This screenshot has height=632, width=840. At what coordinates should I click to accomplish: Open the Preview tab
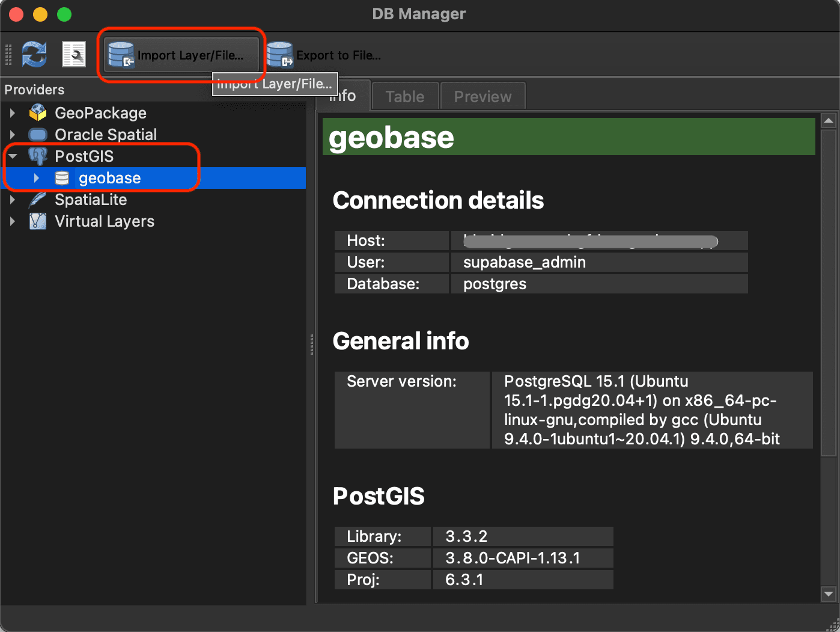pyautogui.click(x=482, y=96)
